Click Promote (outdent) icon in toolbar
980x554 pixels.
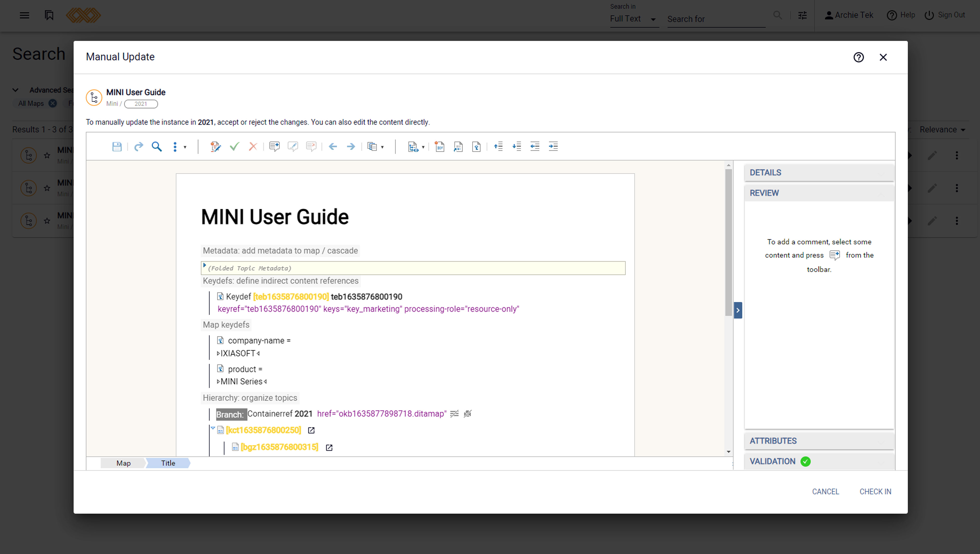(535, 147)
